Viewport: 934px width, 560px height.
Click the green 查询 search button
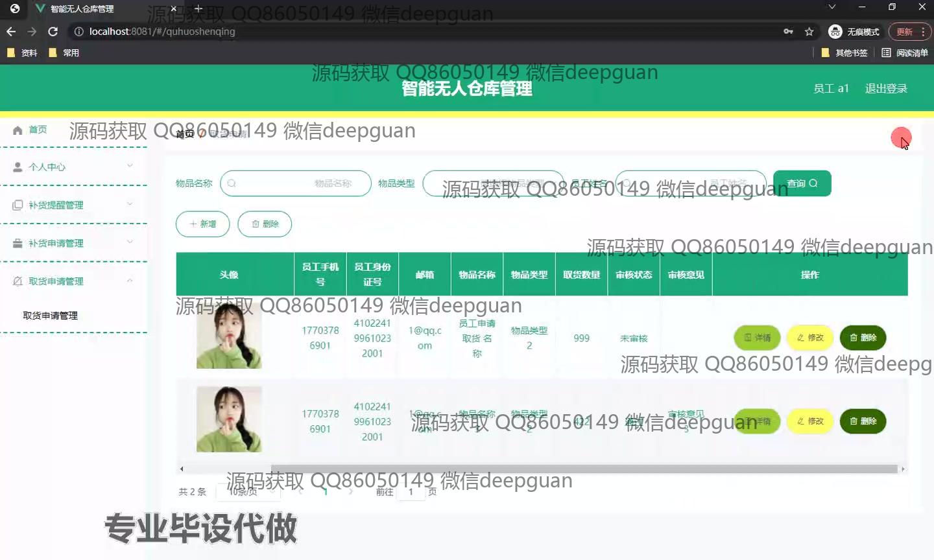tap(802, 183)
